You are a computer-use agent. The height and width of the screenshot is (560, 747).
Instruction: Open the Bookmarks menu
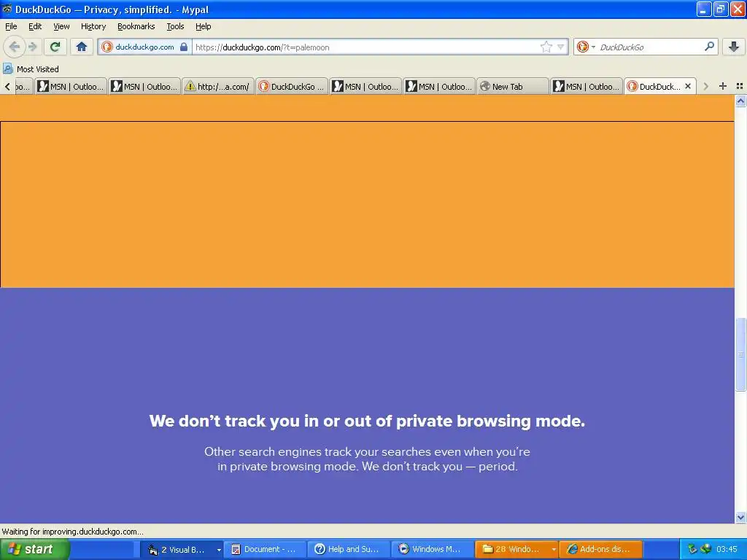[x=136, y=26]
